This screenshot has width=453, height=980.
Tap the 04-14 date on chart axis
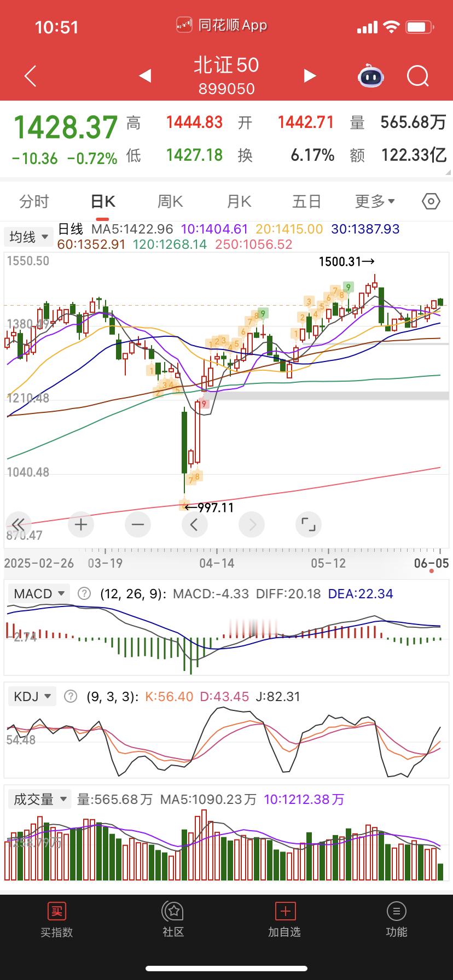[x=217, y=563]
